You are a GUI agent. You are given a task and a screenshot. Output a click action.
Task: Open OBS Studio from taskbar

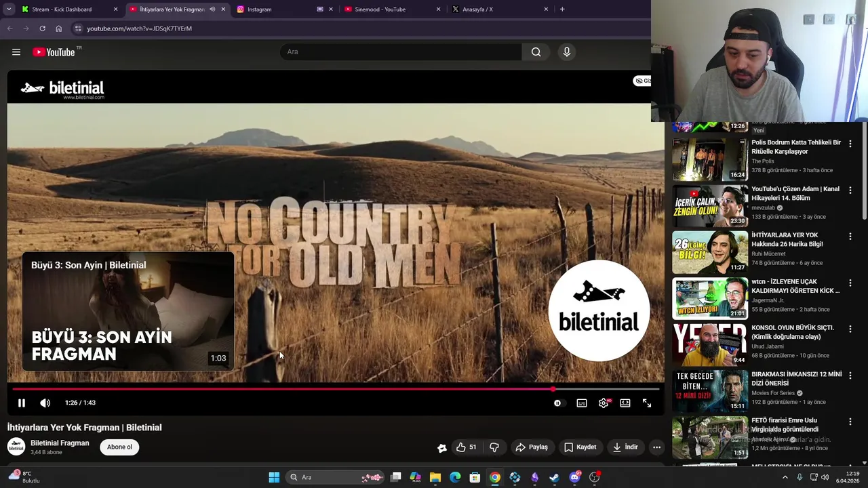coord(594,477)
